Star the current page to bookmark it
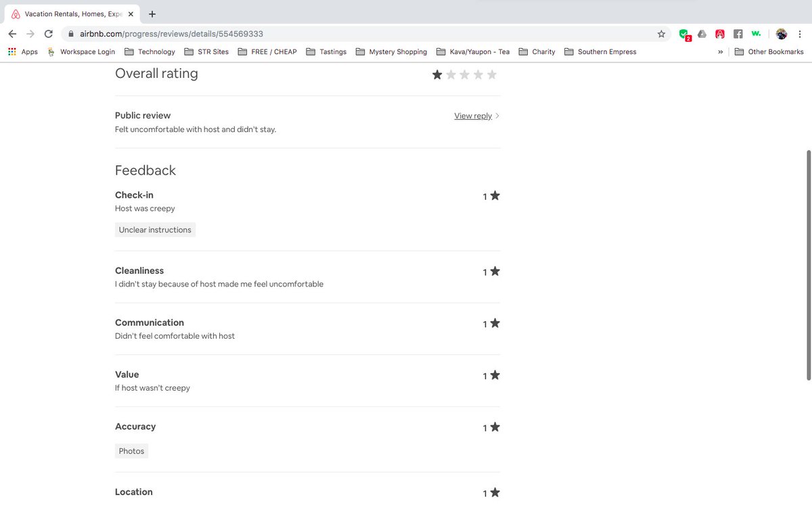The image size is (812, 508). 661,33
